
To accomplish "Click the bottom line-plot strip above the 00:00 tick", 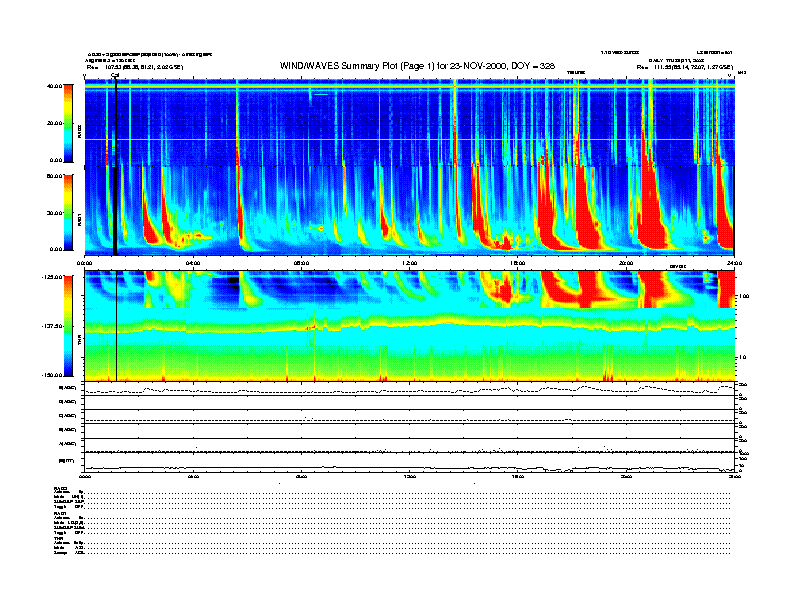I will click(x=409, y=462).
